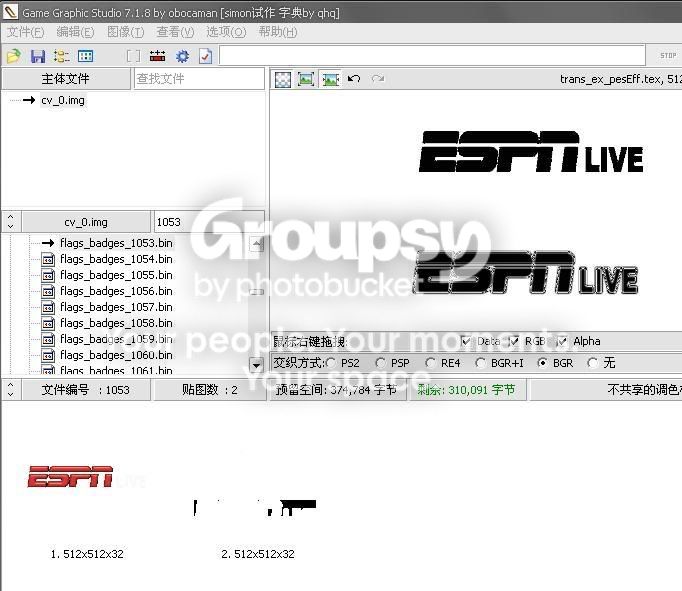Open the 图像(T) menu
Viewport: 682px width, 591px height.
tap(125, 32)
